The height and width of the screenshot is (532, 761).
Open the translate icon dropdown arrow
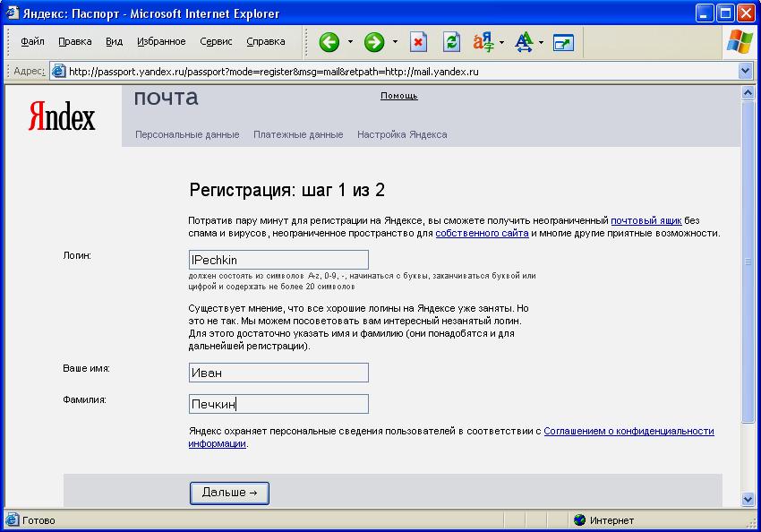tap(502, 42)
